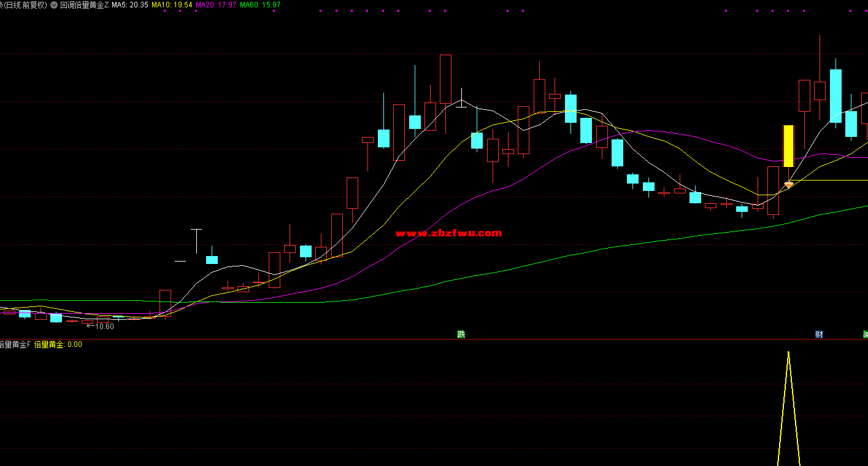Click the orange diamond signal marker
Image resolution: width=868 pixels, height=466 pixels.
(x=789, y=184)
